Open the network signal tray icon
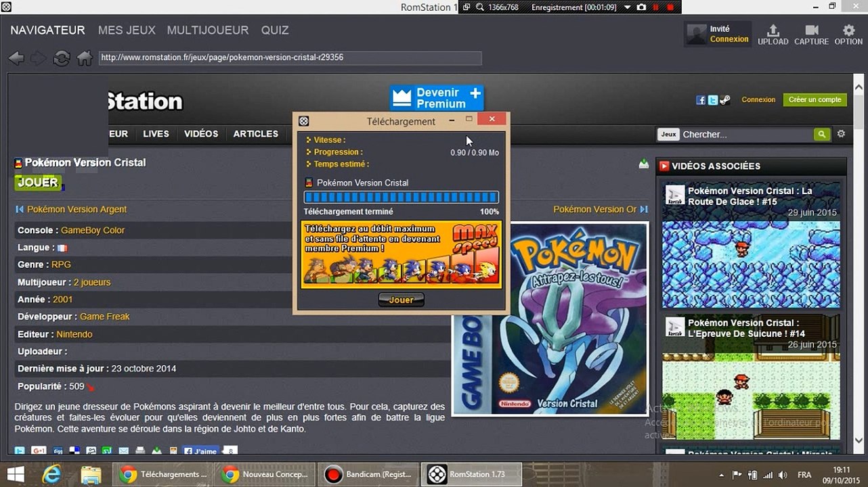Image resolution: width=868 pixels, height=487 pixels. 768,475
